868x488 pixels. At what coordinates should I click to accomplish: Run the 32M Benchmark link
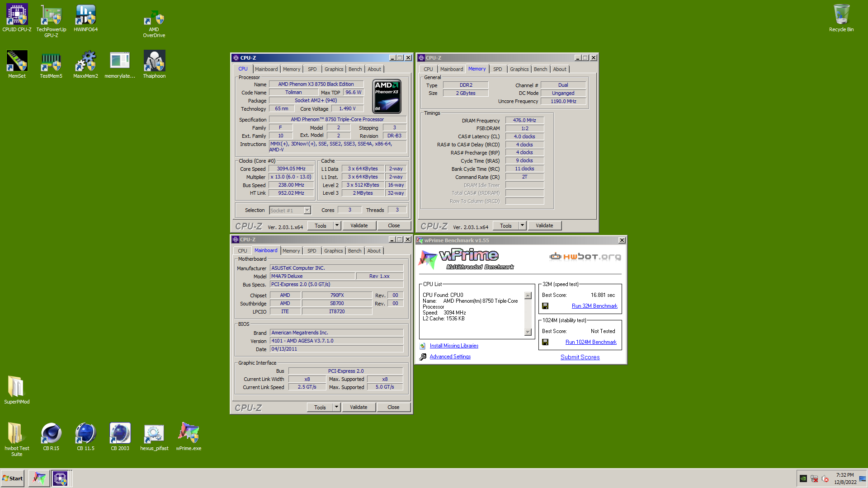point(594,306)
